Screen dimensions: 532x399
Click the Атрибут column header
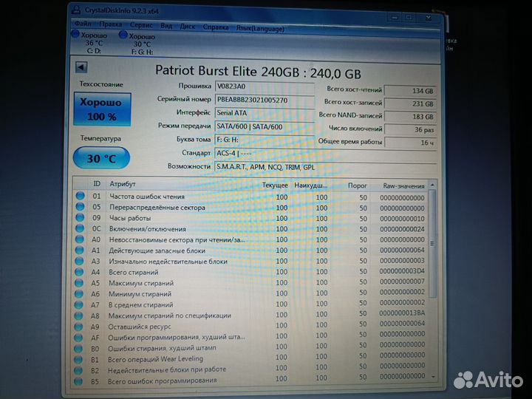123,184
